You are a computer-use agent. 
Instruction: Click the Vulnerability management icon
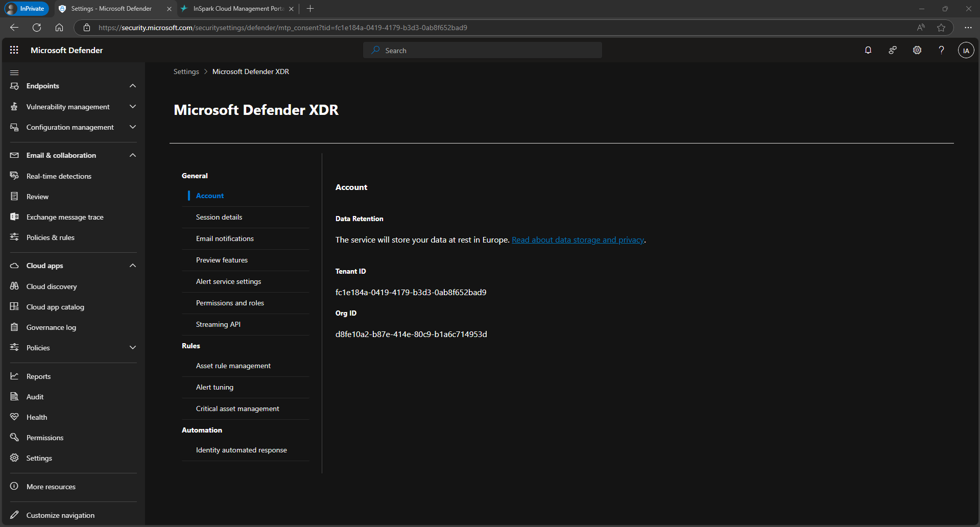pyautogui.click(x=14, y=107)
